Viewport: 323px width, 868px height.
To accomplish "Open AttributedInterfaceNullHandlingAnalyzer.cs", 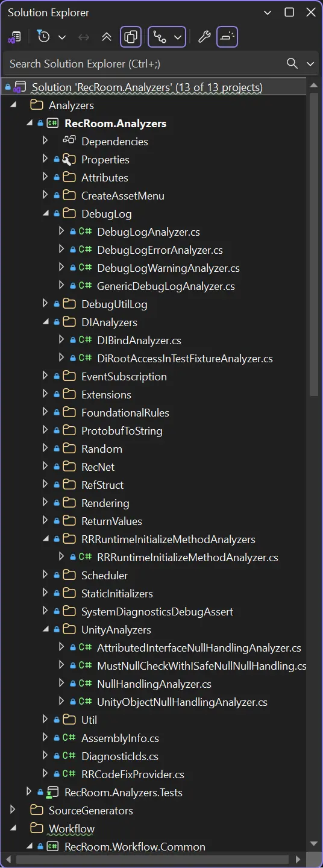I will [x=199, y=648].
